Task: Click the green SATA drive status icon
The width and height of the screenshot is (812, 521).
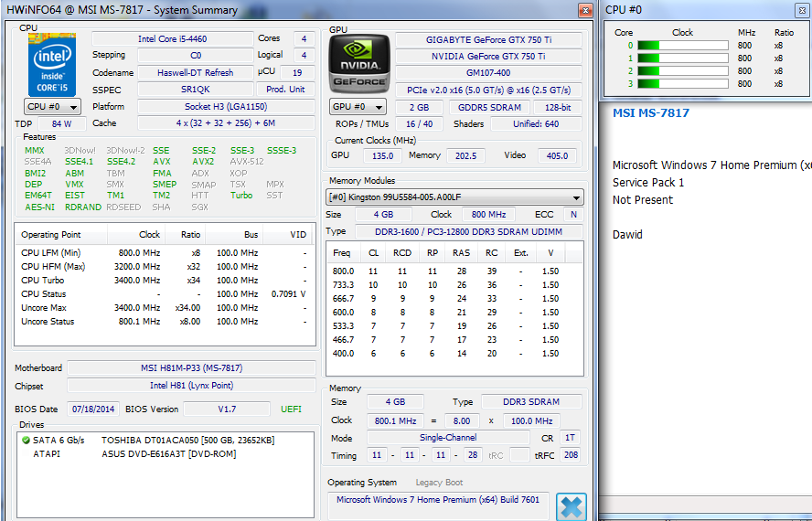Action: [26, 441]
